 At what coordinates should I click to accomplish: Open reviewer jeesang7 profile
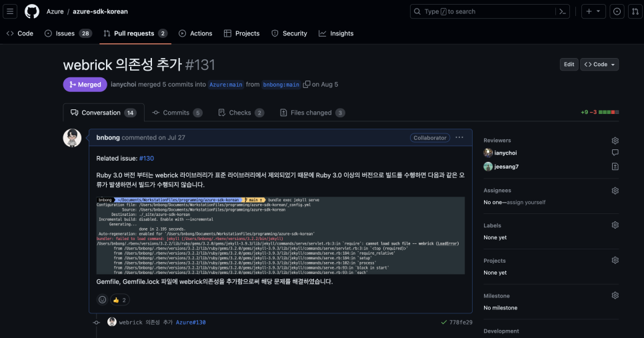pyautogui.click(x=507, y=166)
